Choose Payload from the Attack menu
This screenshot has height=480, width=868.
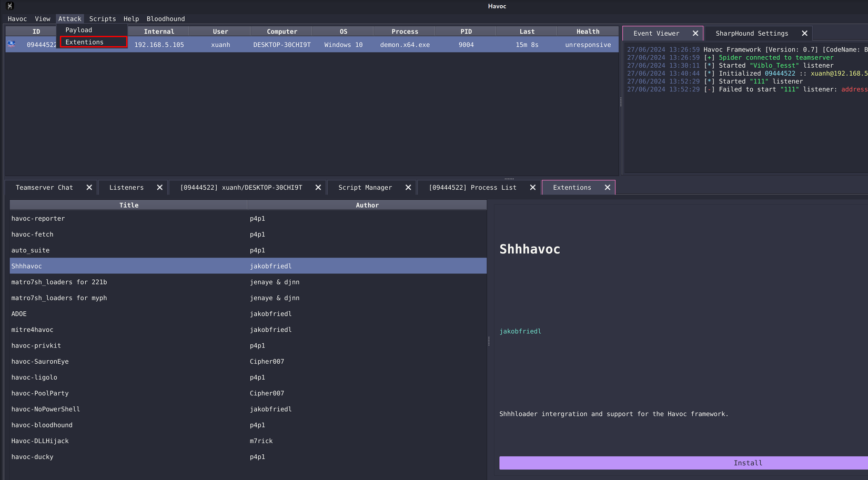point(79,30)
